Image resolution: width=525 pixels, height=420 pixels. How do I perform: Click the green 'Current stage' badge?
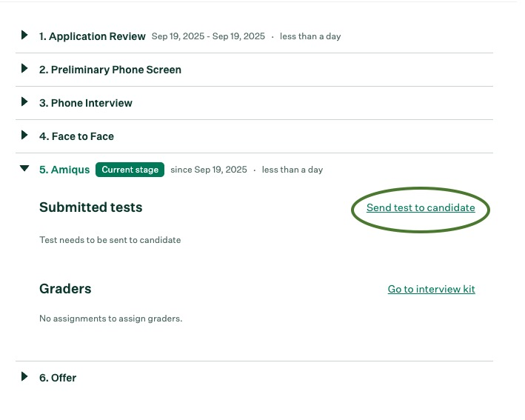130,170
